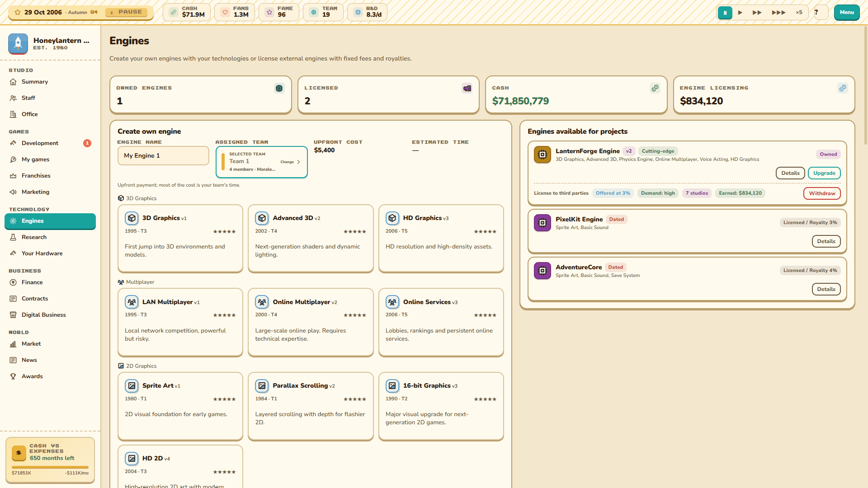
Task: Set game speed to normal play
Action: pos(740,13)
